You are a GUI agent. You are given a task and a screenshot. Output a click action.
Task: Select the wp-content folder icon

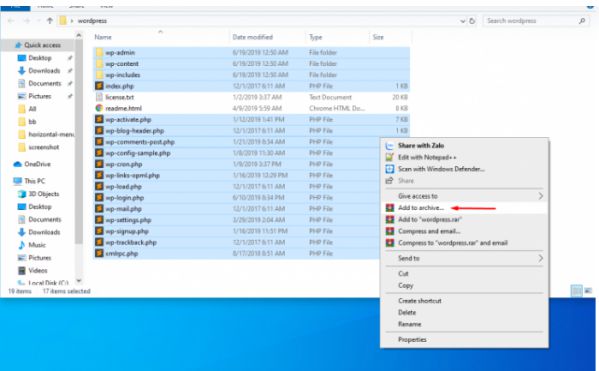[x=99, y=63]
